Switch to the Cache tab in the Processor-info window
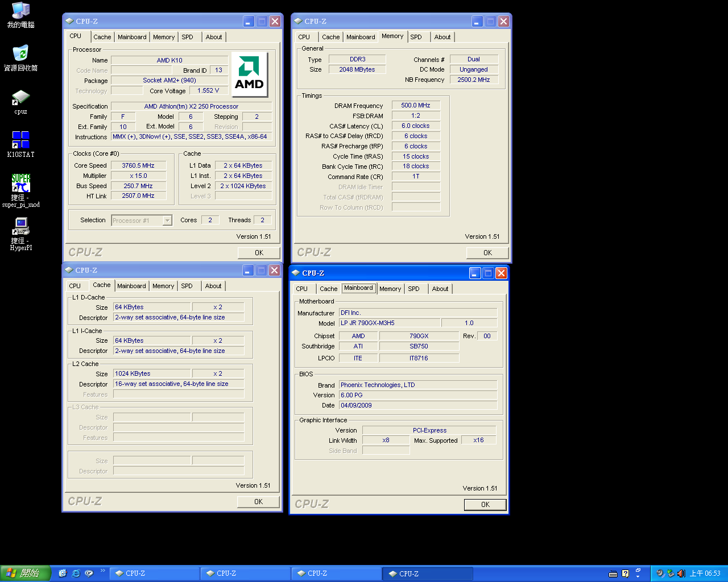Viewport: 728px width, 582px height. coord(102,37)
